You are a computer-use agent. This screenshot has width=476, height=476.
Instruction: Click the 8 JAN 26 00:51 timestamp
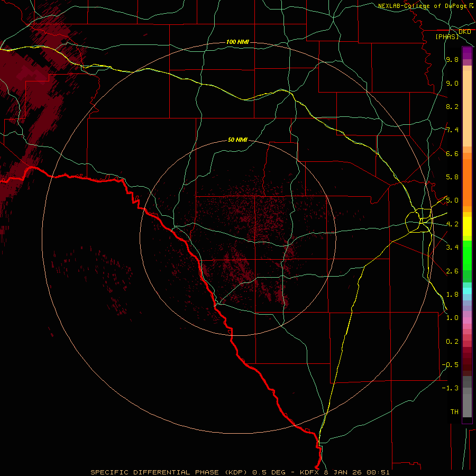[356, 472]
